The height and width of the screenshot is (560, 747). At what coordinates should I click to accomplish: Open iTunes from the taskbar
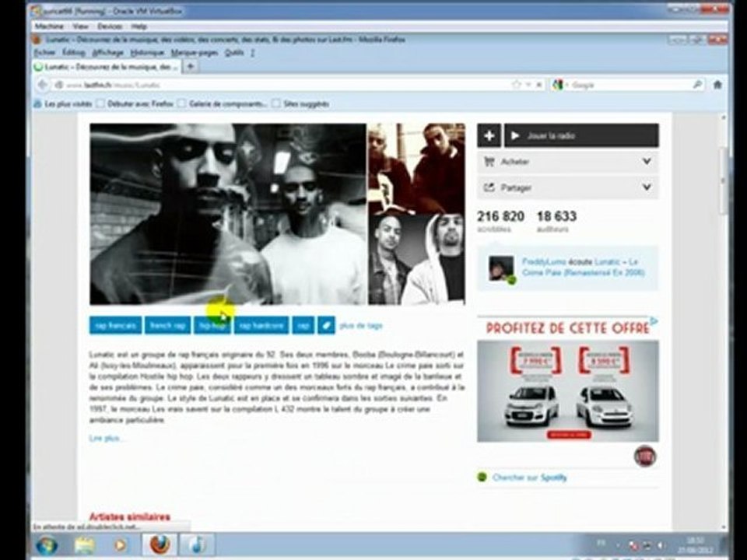click(197, 544)
